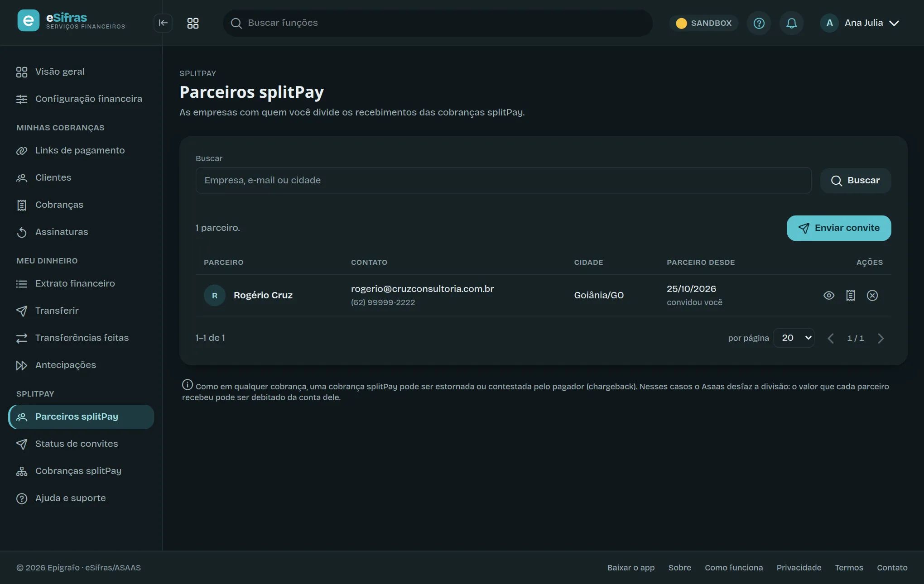
Task: Click the convidou você label
Action: 694,302
